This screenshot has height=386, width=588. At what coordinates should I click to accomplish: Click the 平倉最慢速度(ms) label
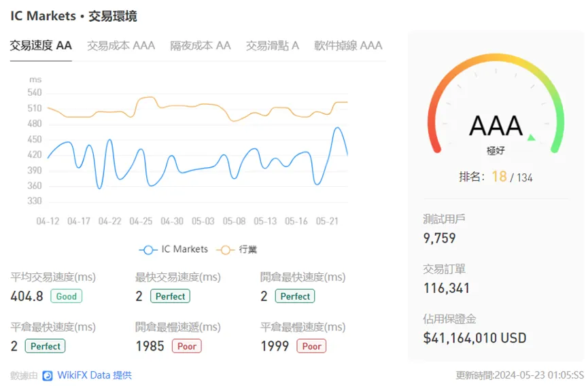(x=302, y=327)
